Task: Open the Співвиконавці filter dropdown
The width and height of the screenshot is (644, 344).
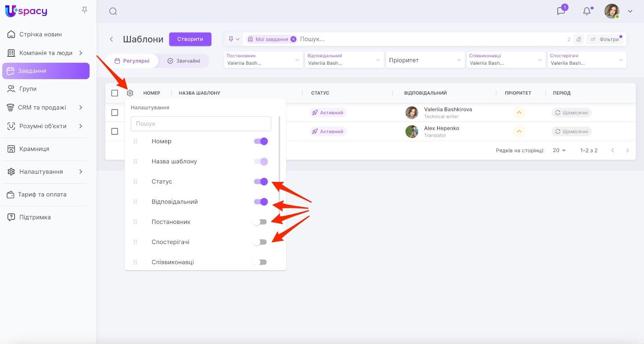Action: [506, 60]
